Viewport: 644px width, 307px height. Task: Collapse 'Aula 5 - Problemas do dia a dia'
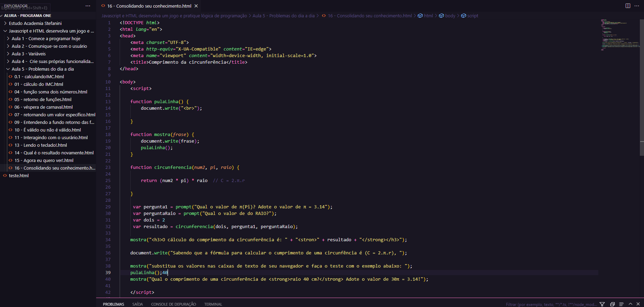(8, 69)
